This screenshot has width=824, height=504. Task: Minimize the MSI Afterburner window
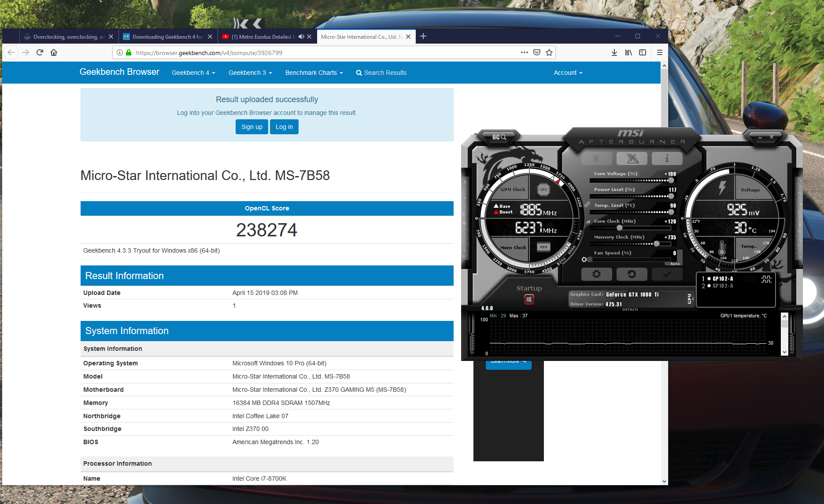[x=760, y=137]
